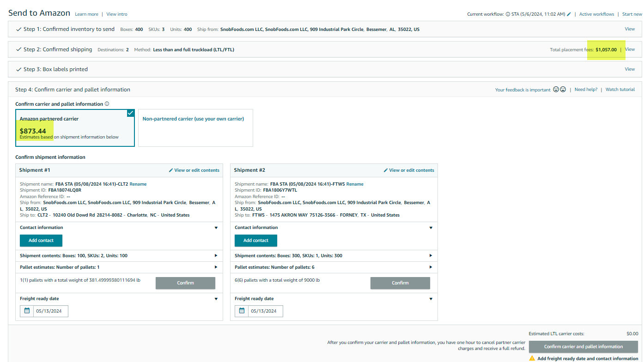The height and width of the screenshot is (362, 644).
Task: Open the Watch tutorial link
Action: (620, 90)
